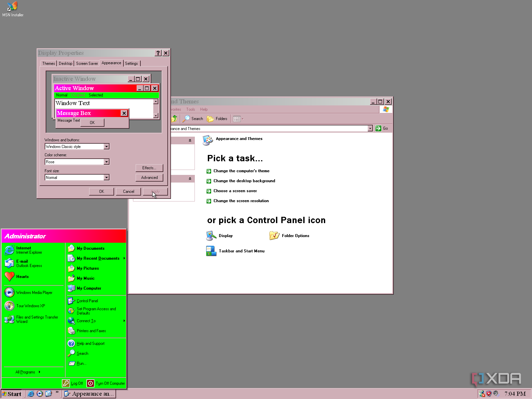Click the Start button on taskbar

(x=12, y=394)
